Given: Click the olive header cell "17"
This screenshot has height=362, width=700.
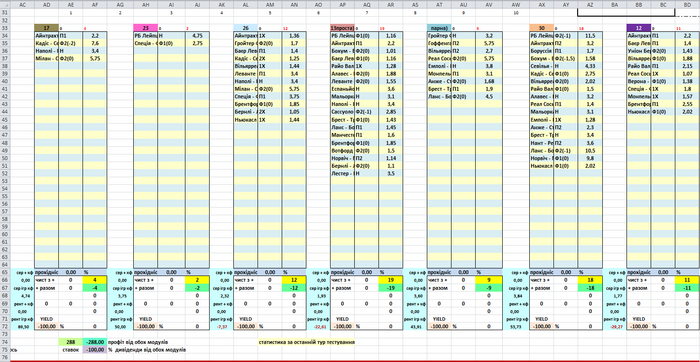Looking at the screenshot, I should (x=46, y=28).
